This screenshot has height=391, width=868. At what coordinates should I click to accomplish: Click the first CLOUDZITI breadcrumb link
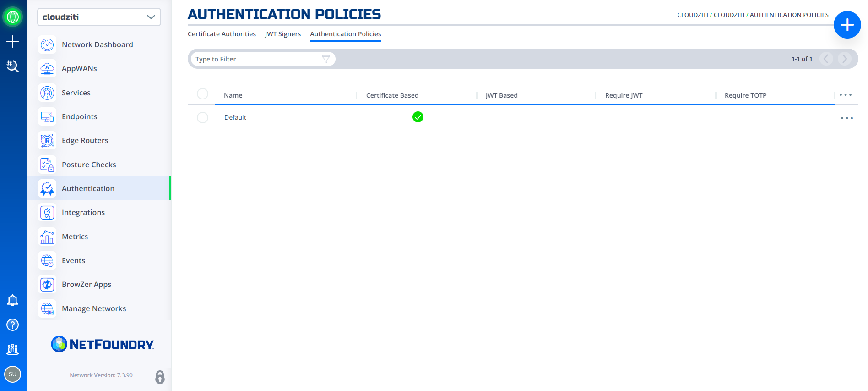pos(693,15)
